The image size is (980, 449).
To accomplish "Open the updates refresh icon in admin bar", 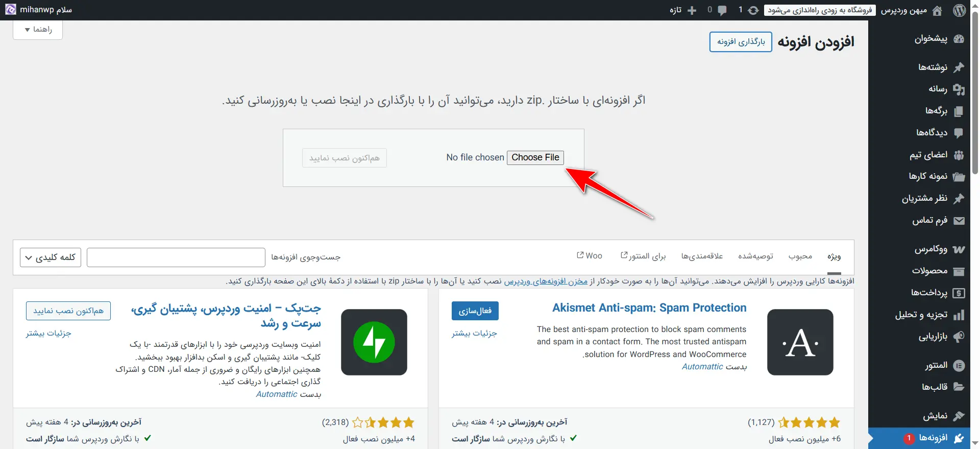I will (753, 10).
